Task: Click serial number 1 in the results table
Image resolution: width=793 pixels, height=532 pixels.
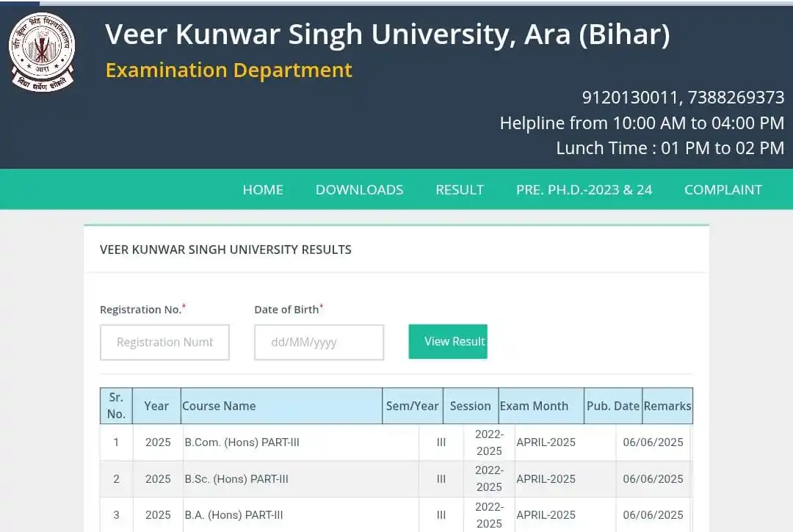Action: tap(116, 442)
